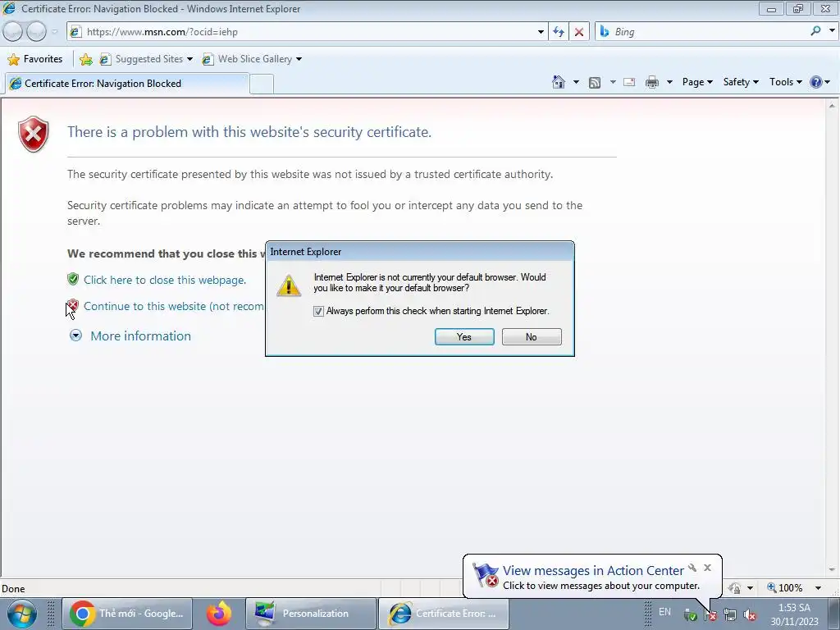Click Yes in the default browser dialog
The width and height of the screenshot is (840, 630).
pyautogui.click(x=464, y=337)
